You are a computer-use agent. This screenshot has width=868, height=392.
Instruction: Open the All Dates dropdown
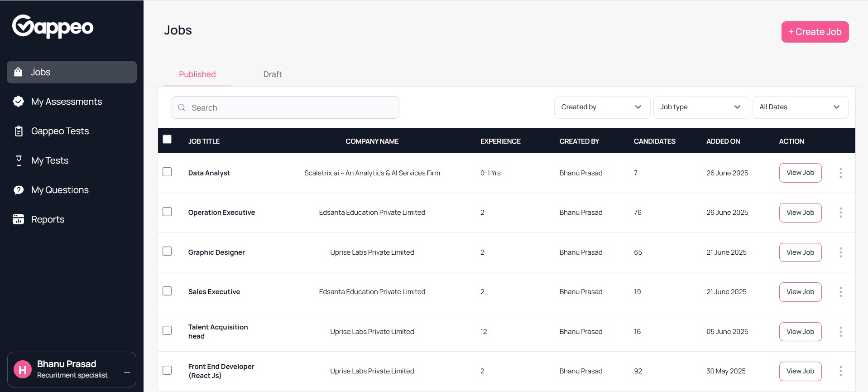coord(800,107)
